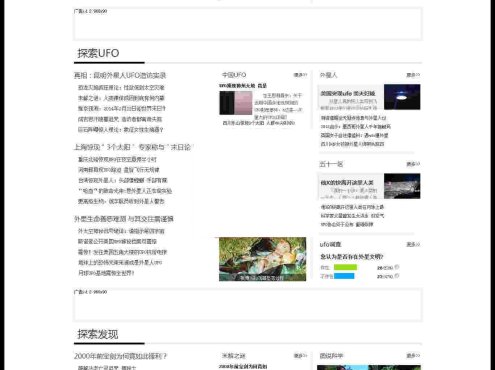Click 更多>> beside ufo调查
The width and height of the screenshot is (495, 370).
pos(413,244)
